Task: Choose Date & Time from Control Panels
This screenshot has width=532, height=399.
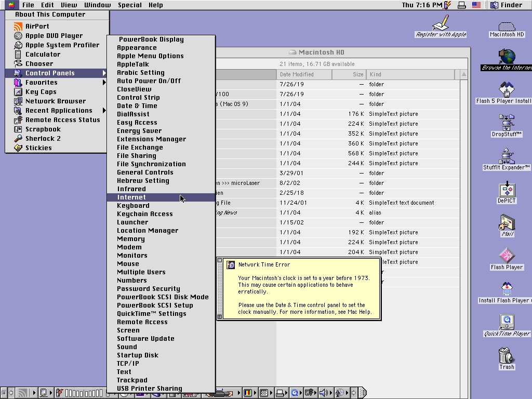Action: coord(161,106)
